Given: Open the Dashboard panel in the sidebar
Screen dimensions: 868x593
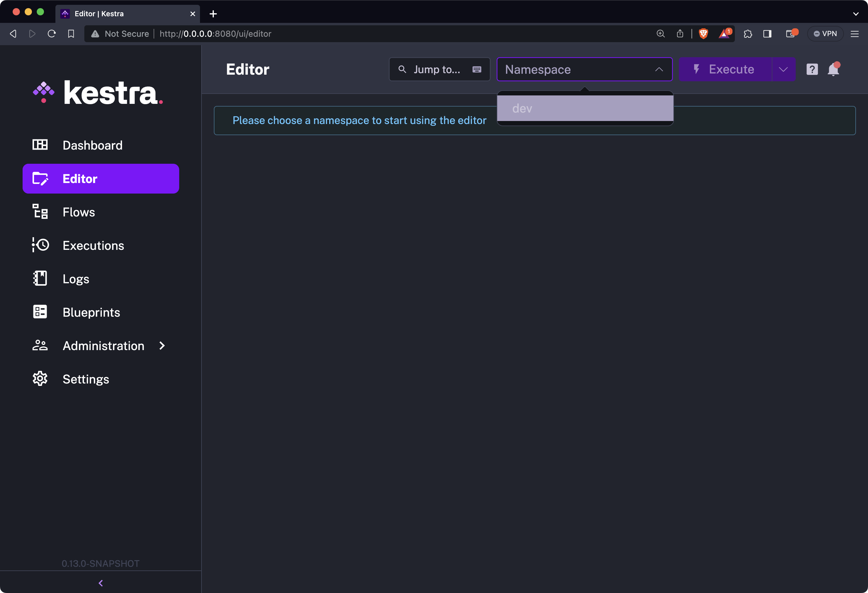Looking at the screenshot, I should 92,145.
